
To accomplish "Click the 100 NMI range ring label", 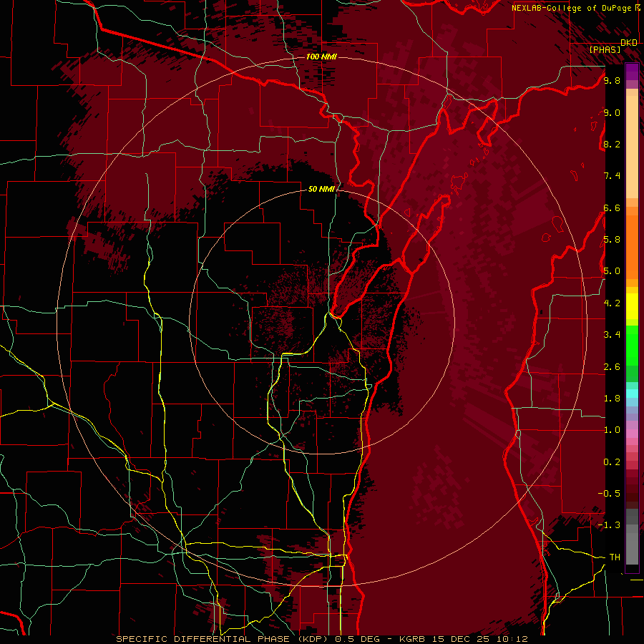I will click(321, 57).
